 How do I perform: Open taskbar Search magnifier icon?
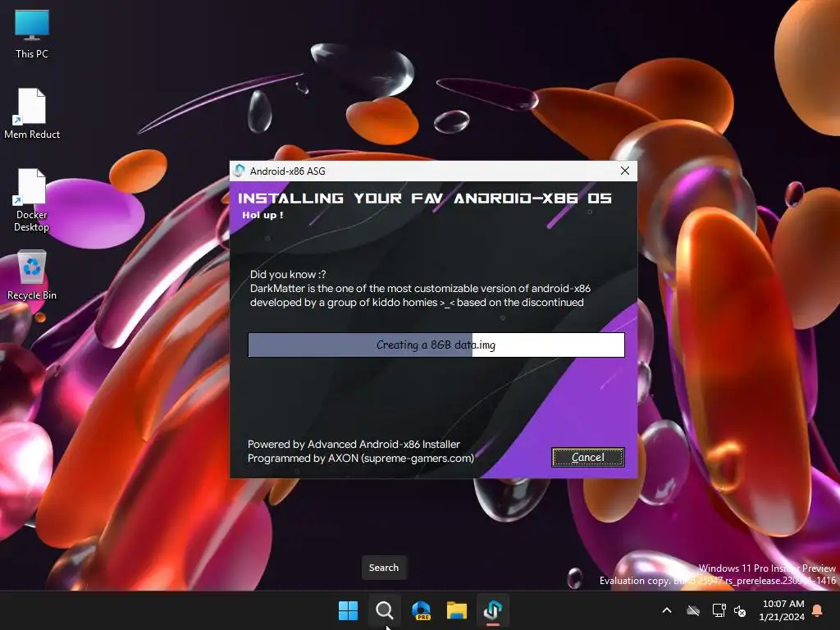tap(384, 610)
